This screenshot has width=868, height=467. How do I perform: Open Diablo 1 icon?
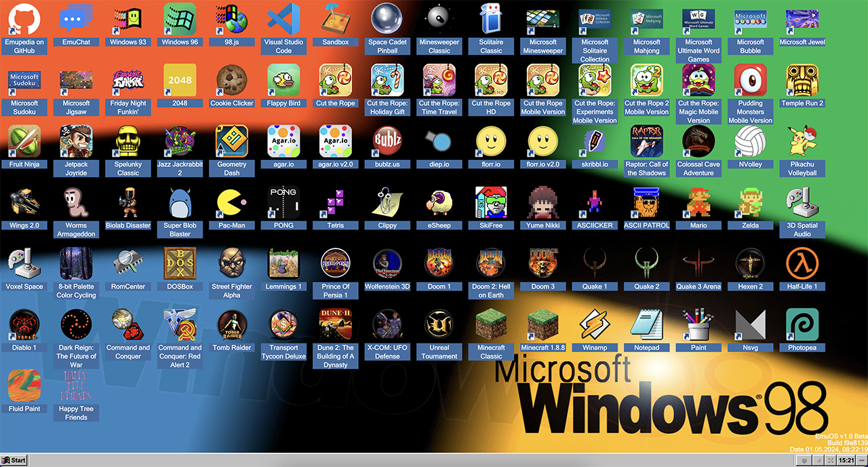pyautogui.click(x=24, y=324)
